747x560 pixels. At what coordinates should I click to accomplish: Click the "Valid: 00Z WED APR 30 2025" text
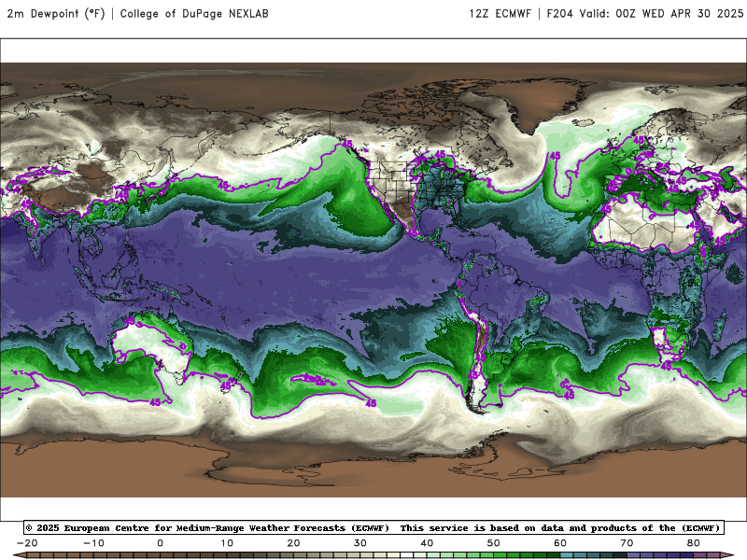pos(661,13)
